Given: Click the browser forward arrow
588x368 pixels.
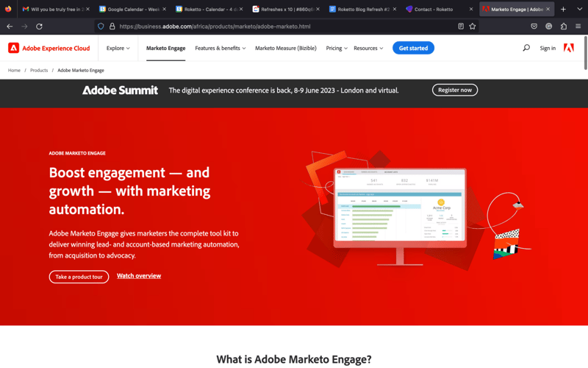Looking at the screenshot, I should (24, 26).
